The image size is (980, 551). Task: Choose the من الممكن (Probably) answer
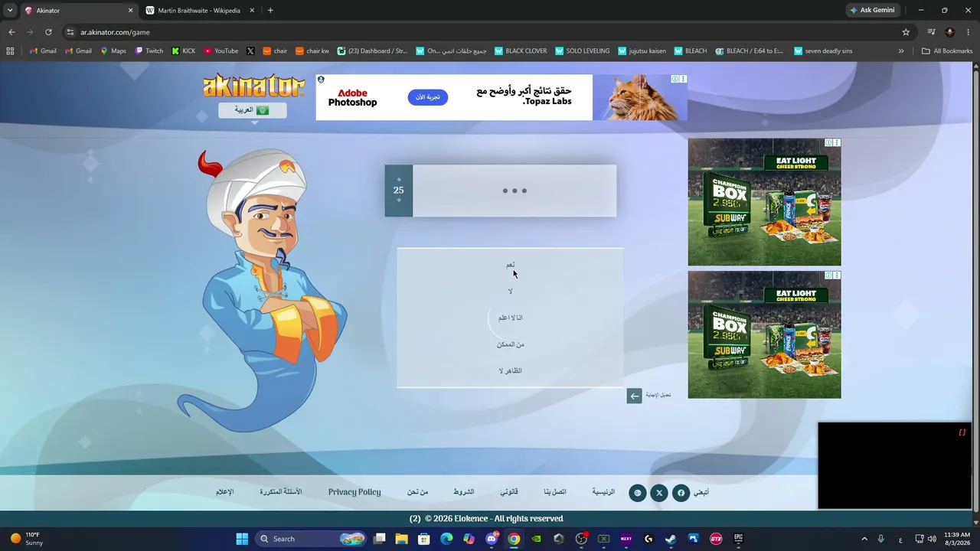(510, 344)
